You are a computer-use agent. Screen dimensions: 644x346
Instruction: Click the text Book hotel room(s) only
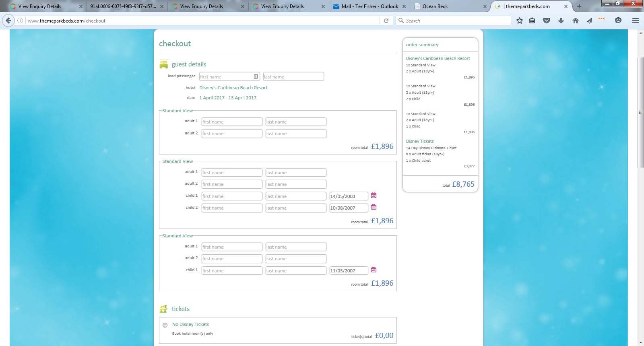click(193, 334)
